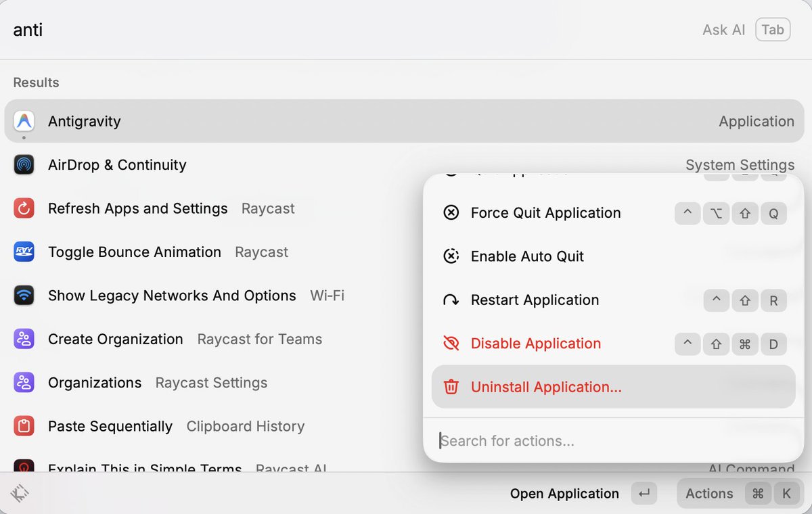Click the Tab key badge
Screen dimensions: 812x514
(x=773, y=30)
